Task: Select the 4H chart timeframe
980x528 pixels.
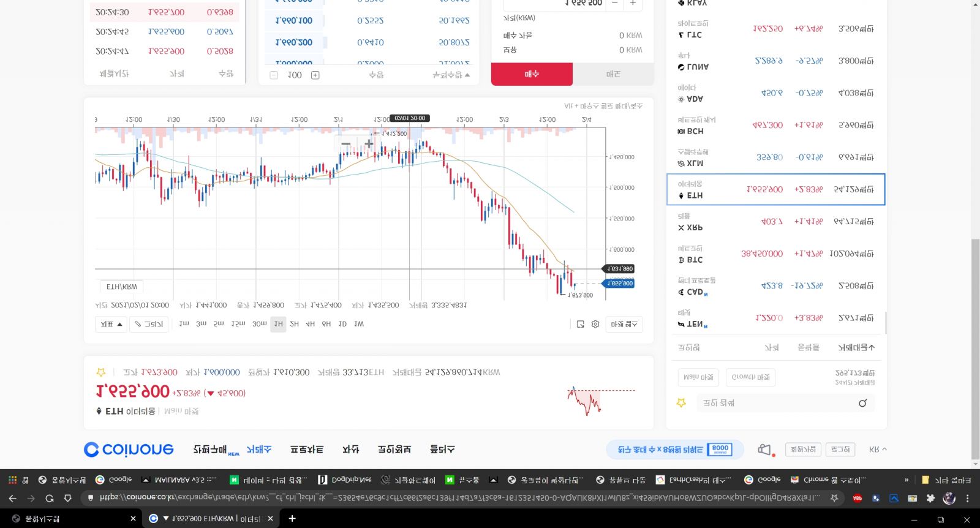Action: 310,324
